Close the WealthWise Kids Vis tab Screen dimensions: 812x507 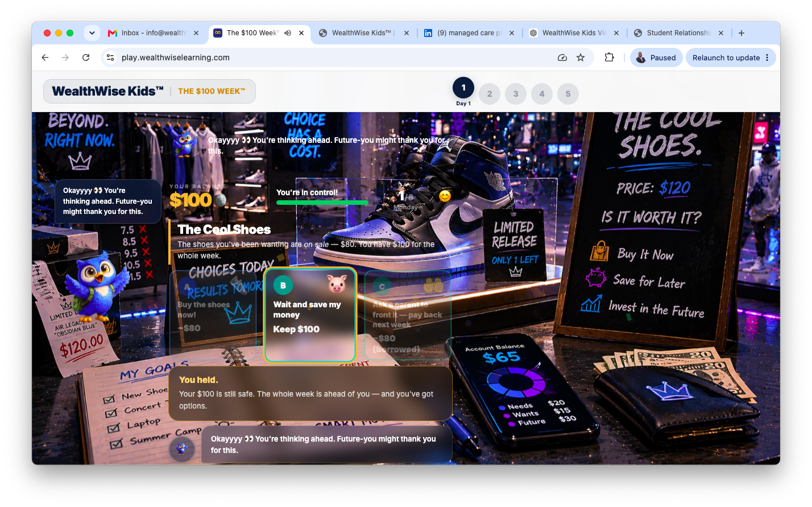click(x=616, y=33)
